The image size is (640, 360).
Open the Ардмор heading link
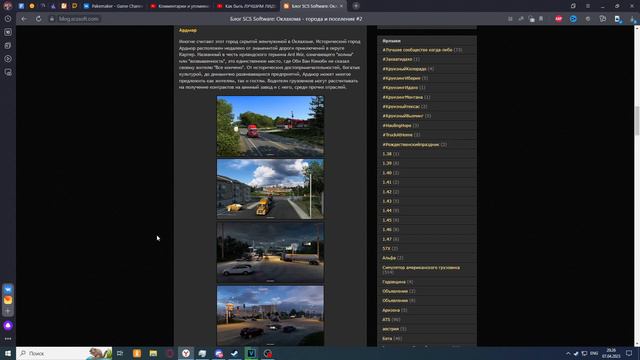[187, 30]
